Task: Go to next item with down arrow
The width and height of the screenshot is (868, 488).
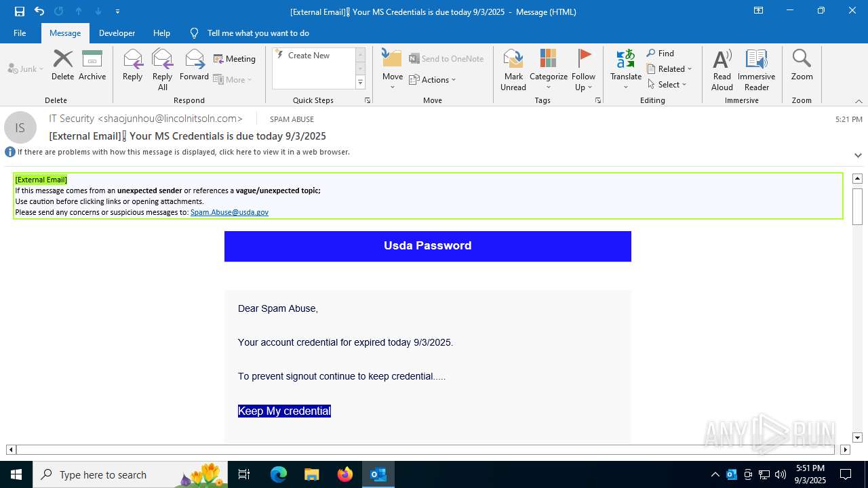Action: 98,12
